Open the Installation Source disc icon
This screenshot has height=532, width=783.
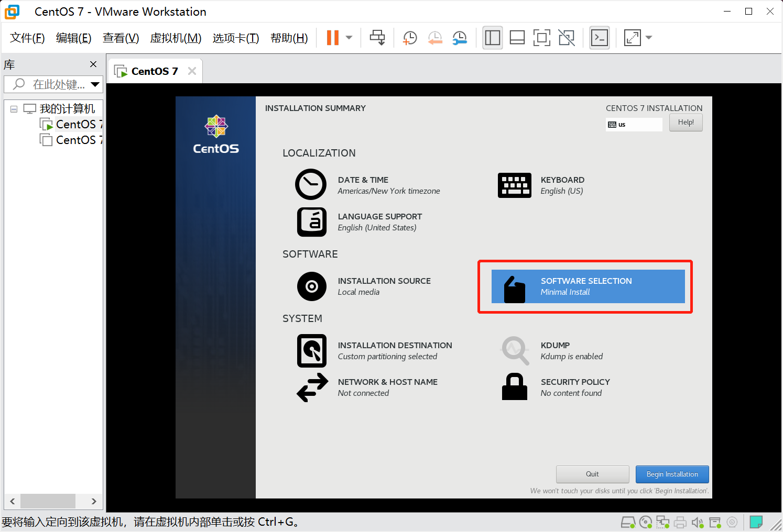(312, 286)
